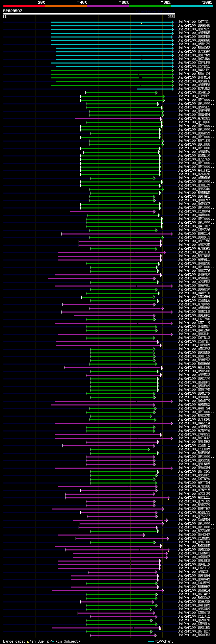Click the red 20% identity legend segment
This screenshot has height=644, width=216.
[24, 6]
